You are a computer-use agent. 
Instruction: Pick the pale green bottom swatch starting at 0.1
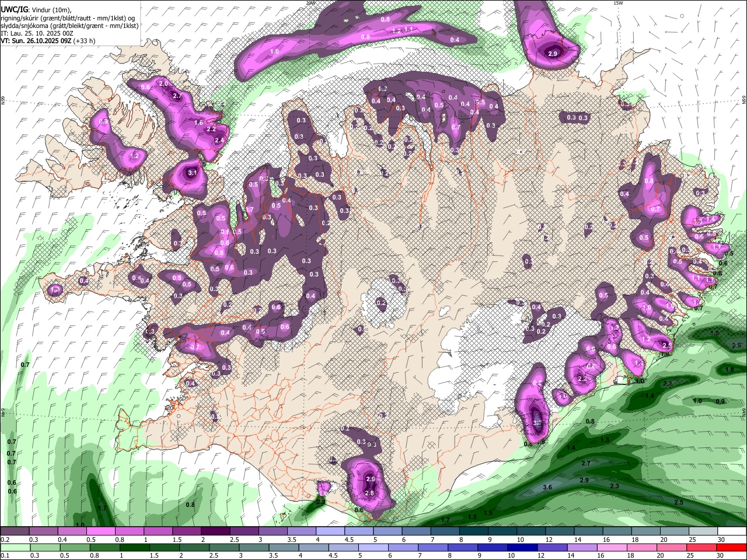pyautogui.click(x=15, y=547)
